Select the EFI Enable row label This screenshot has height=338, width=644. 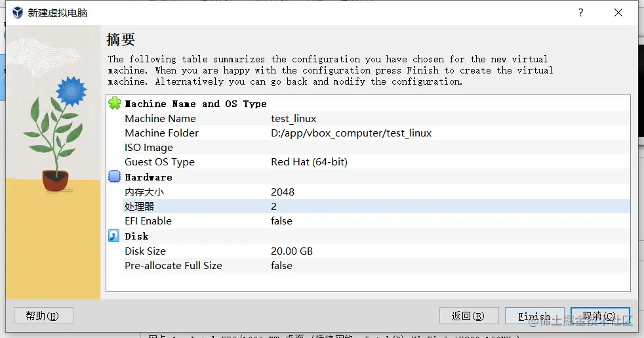pyautogui.click(x=148, y=221)
